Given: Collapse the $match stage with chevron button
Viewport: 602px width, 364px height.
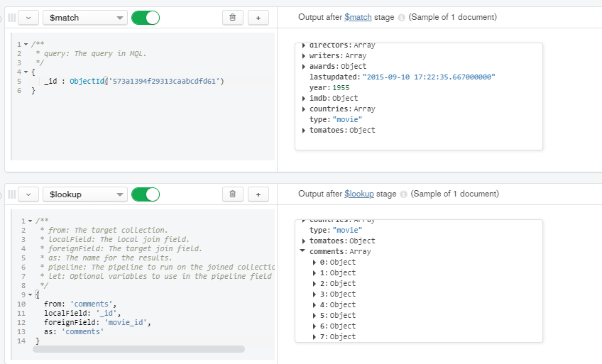Looking at the screenshot, I should coord(28,17).
